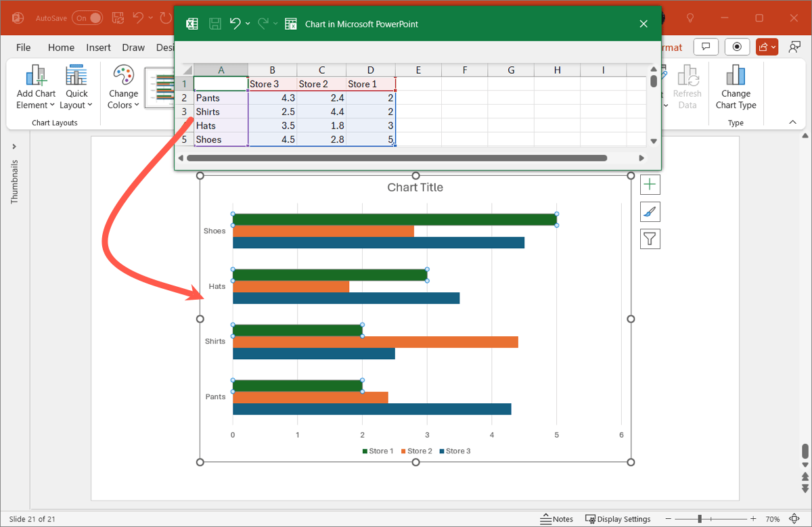Open the Add Chart Element dropdown

pos(36,87)
